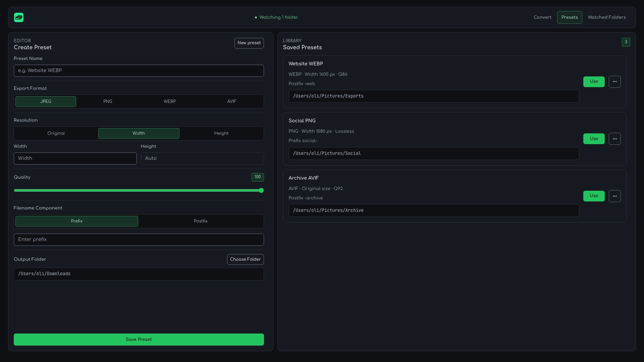Select PNG export format
The height and width of the screenshot is (362, 644).
coord(108,102)
